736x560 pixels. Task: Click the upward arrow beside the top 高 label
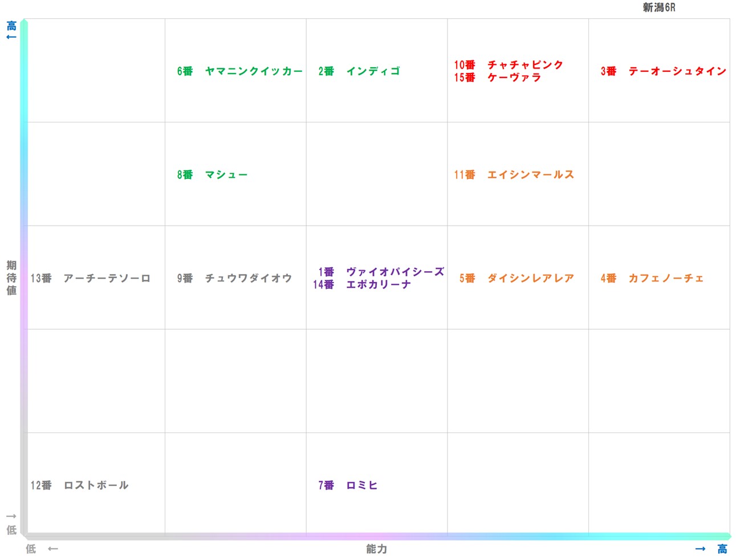coord(11,37)
